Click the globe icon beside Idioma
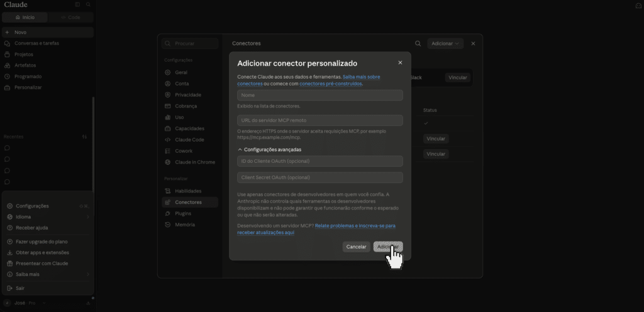Screen dimensions: 644x312 pyautogui.click(x=10, y=217)
